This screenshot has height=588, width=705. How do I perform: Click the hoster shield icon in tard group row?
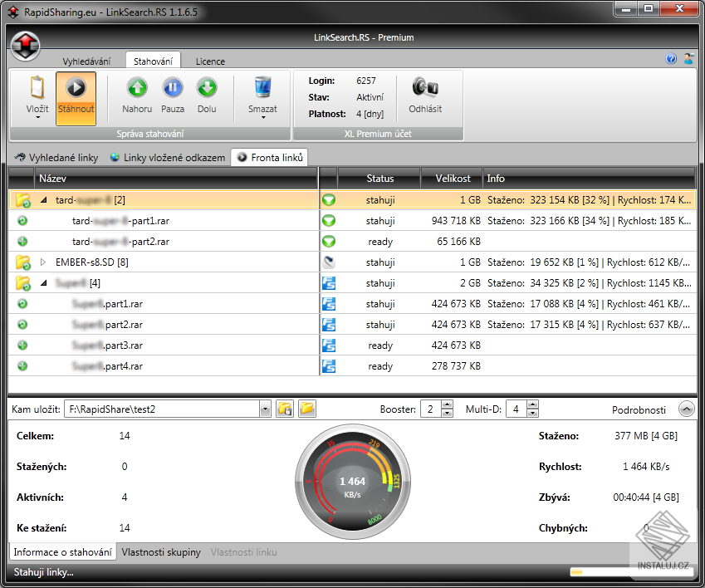coord(329,200)
